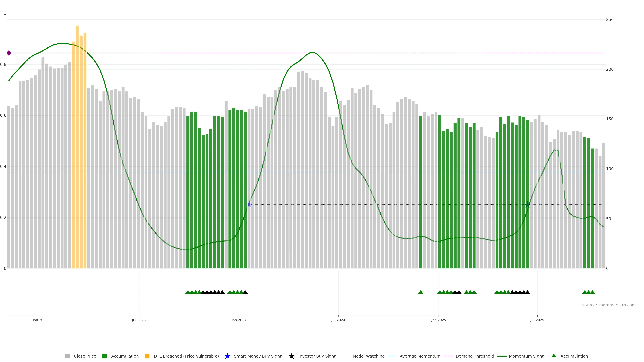Click the first blue Smart Money star
The image size is (644, 362).
tap(249, 205)
